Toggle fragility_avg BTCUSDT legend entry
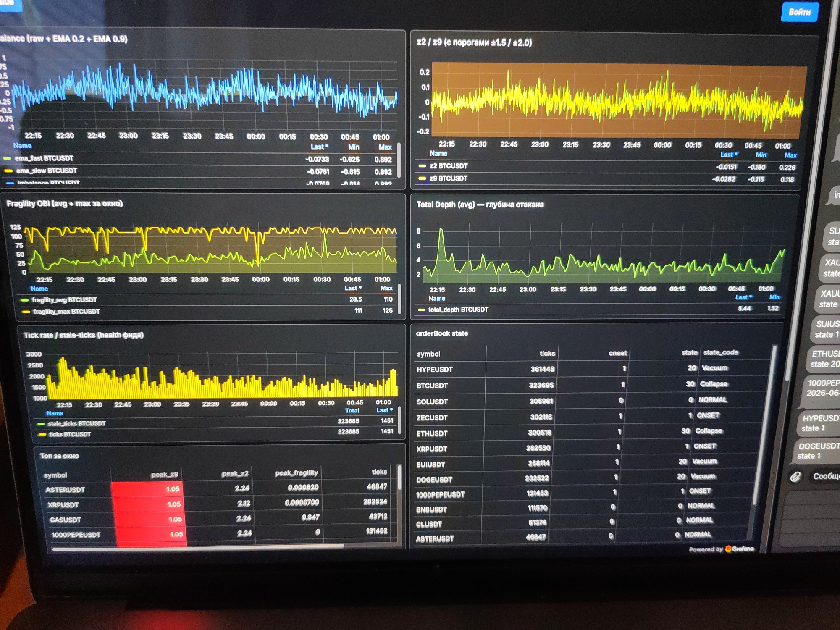The height and width of the screenshot is (630, 840). [64, 300]
